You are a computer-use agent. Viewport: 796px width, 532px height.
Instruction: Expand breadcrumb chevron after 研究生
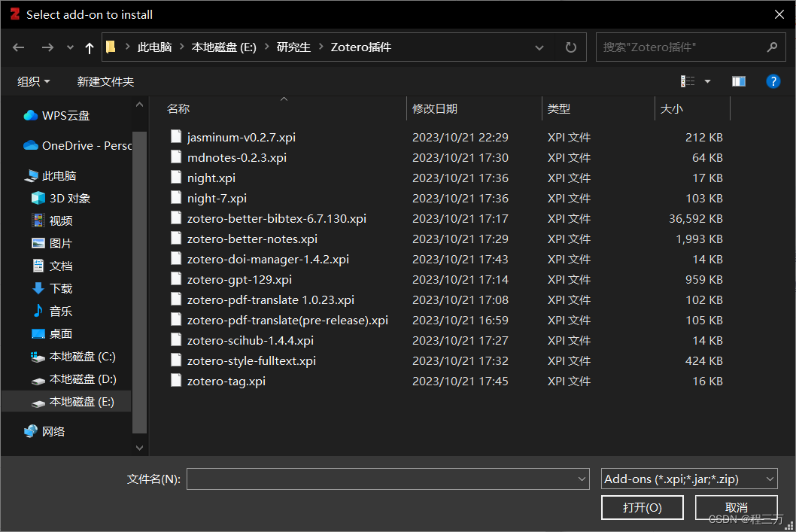321,47
